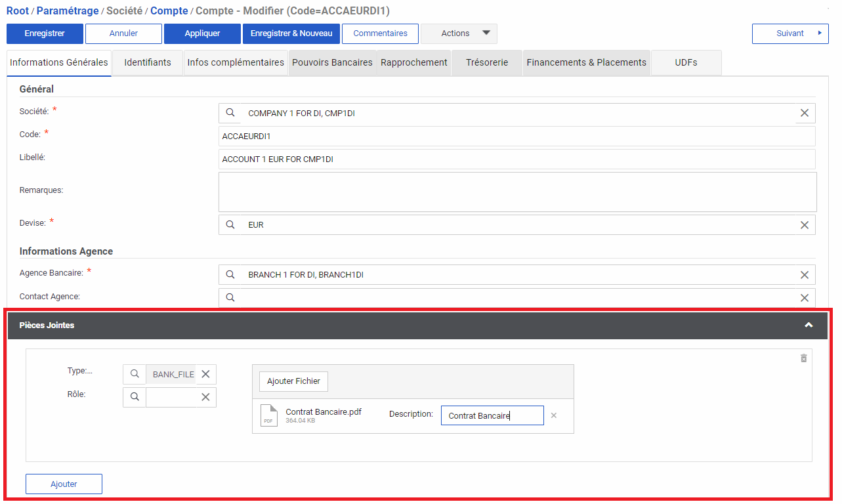Open the Trésorerie tab

(x=487, y=62)
